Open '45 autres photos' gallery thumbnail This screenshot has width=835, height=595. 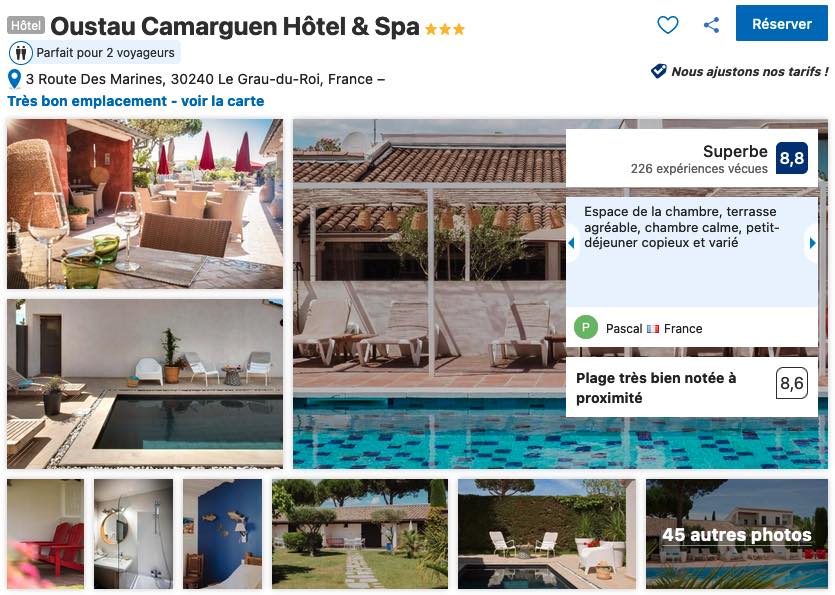736,534
